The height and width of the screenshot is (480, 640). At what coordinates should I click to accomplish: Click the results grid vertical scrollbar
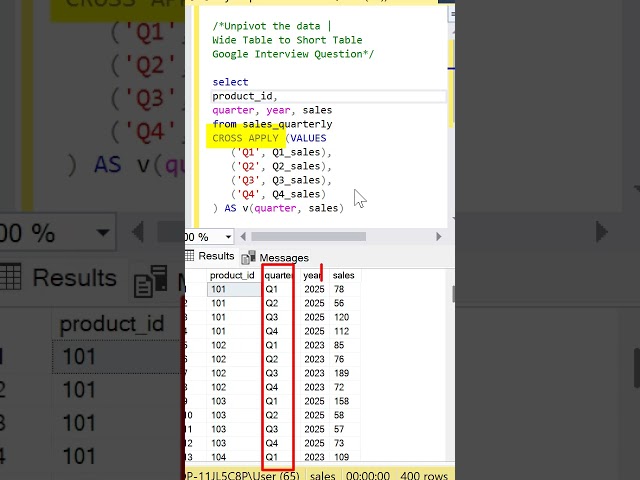pyautogui.click(x=453, y=294)
